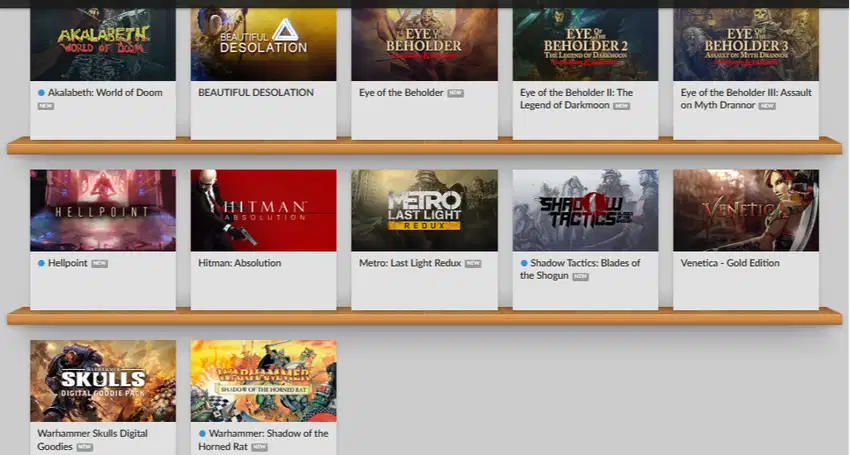Click the 'Hitman: Absolution' title text

240,263
